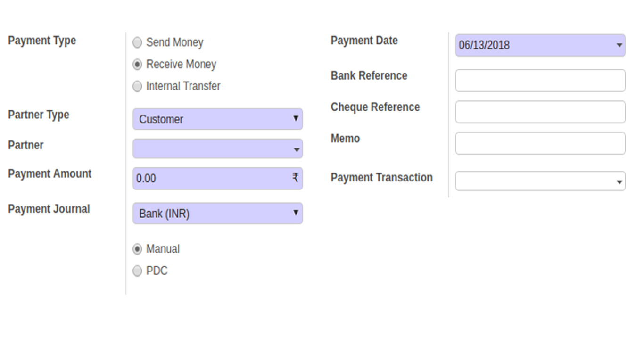
Task: Click the Payment Type label
Action: 42,41
